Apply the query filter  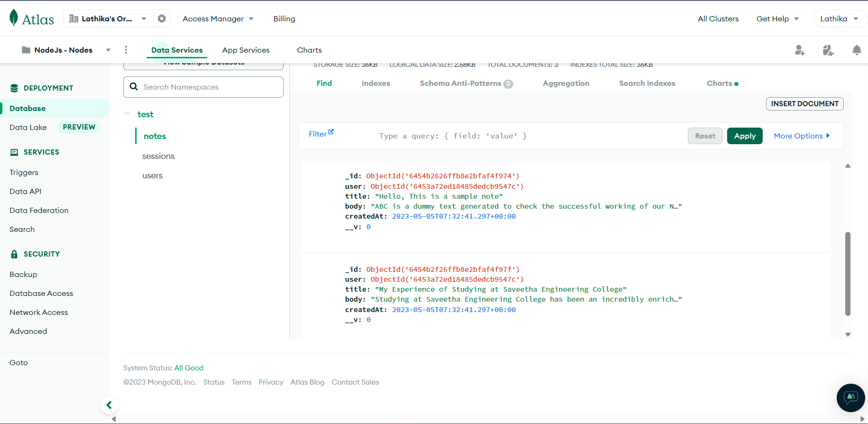[745, 136]
